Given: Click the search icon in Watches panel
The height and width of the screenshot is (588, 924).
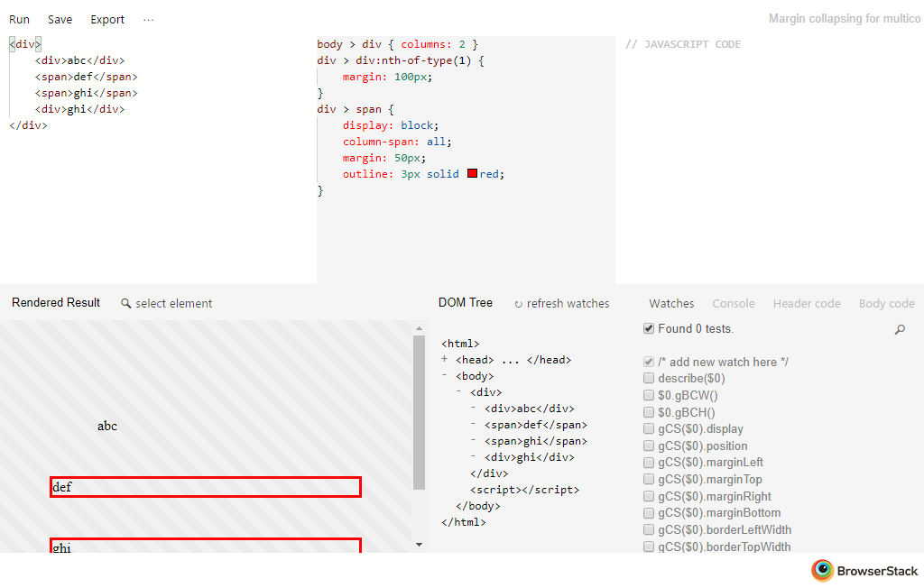Looking at the screenshot, I should [900, 329].
